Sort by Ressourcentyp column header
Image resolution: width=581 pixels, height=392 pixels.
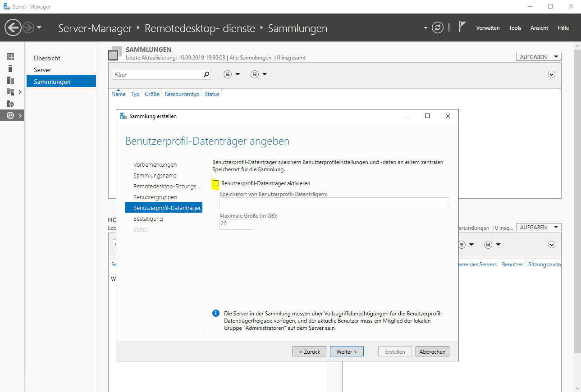[182, 94]
